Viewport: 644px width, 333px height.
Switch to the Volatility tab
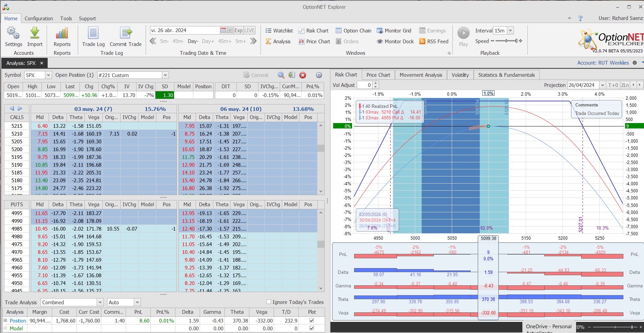[x=460, y=75]
